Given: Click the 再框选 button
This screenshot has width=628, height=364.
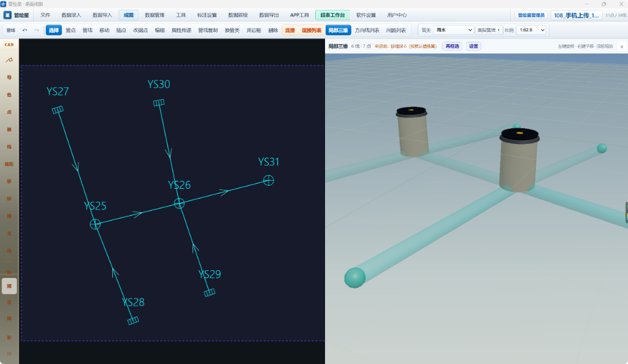Looking at the screenshot, I should click(x=452, y=46).
